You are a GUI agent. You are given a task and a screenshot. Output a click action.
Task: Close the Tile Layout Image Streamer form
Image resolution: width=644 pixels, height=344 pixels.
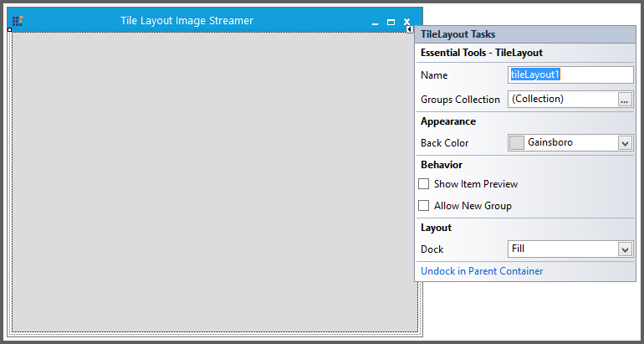click(x=406, y=23)
